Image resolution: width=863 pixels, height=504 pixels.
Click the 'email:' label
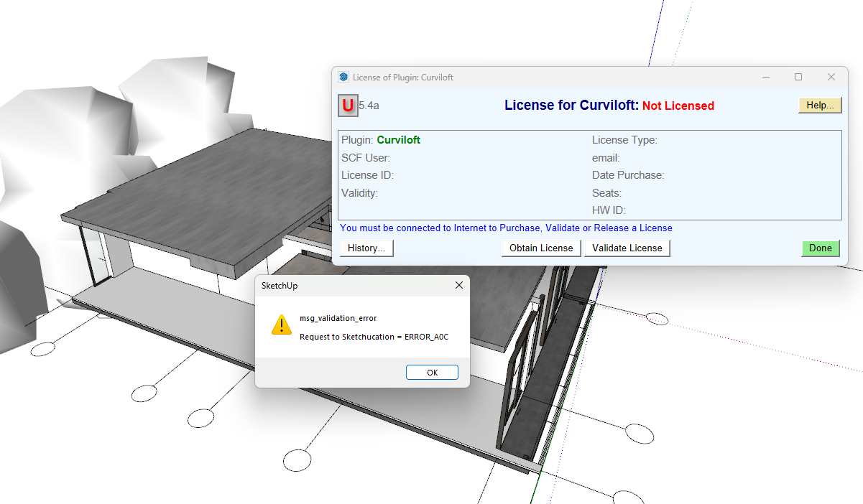point(606,158)
